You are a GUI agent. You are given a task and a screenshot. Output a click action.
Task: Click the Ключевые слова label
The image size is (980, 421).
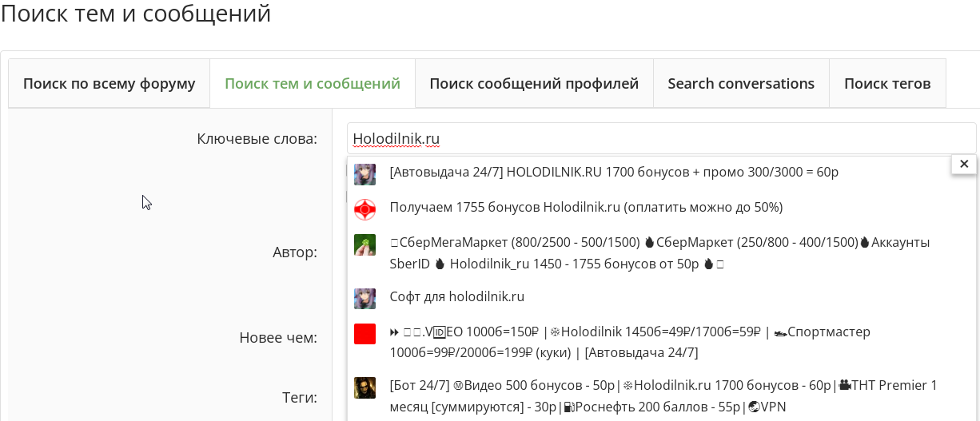[257, 139]
